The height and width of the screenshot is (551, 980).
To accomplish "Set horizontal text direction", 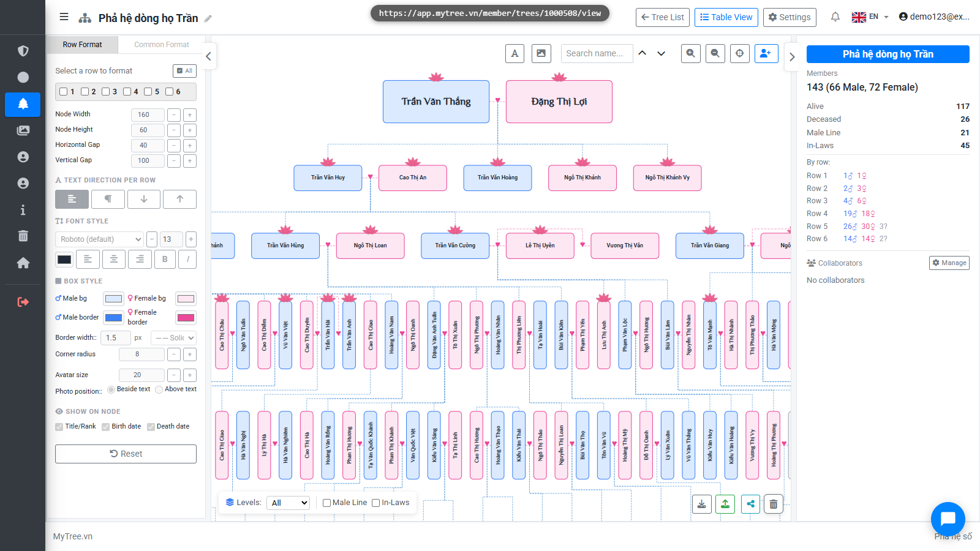I will coord(72,199).
